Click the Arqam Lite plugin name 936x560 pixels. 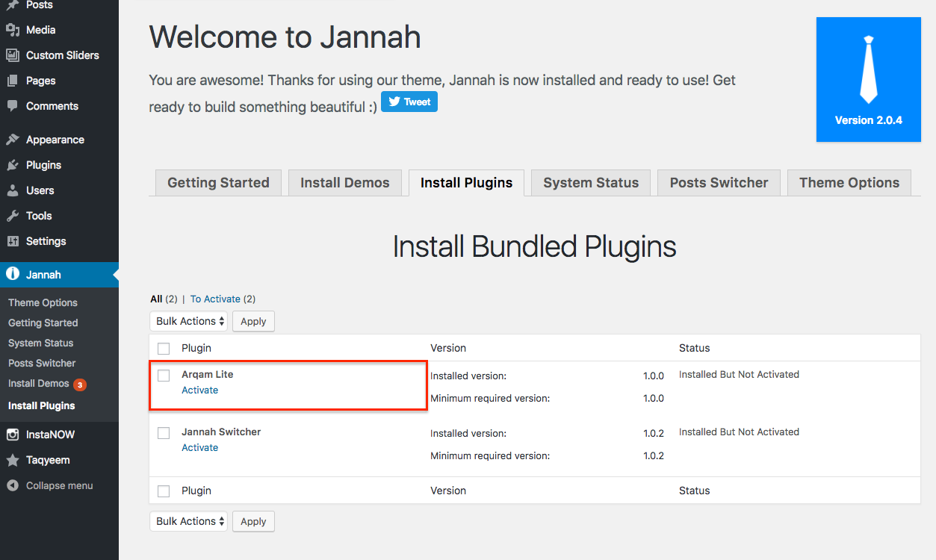click(208, 375)
